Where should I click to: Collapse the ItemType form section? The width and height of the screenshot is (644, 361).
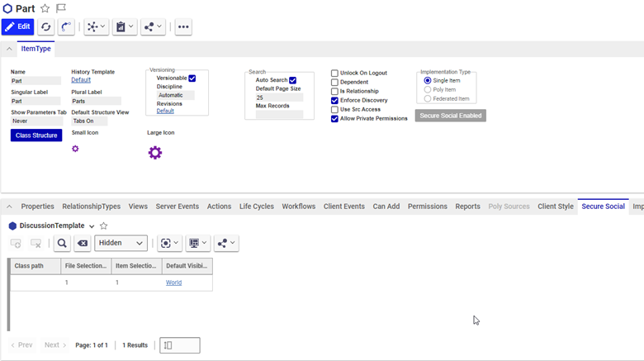click(9, 49)
